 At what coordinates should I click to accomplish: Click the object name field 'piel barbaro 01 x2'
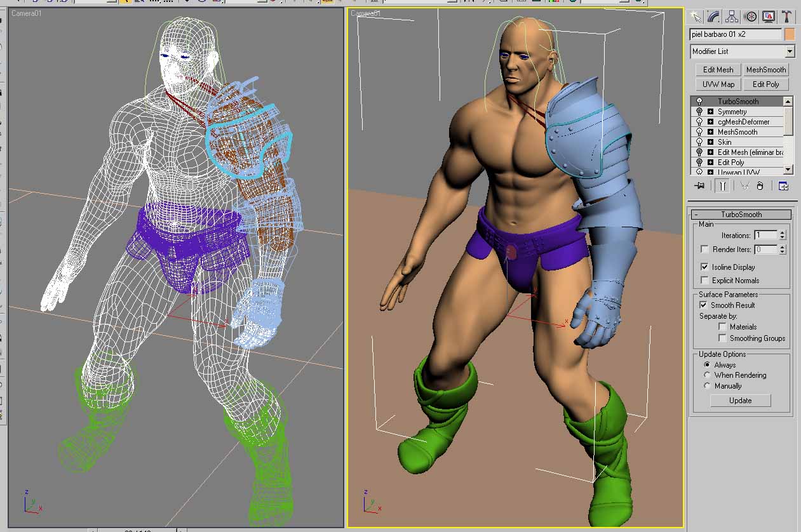pyautogui.click(x=736, y=34)
